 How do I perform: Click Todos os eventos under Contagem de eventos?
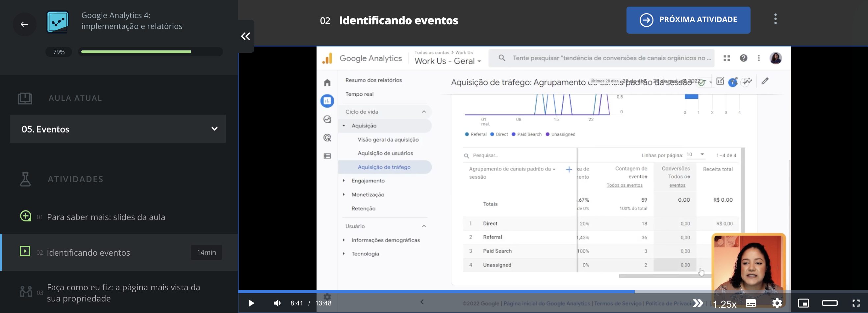tap(625, 185)
